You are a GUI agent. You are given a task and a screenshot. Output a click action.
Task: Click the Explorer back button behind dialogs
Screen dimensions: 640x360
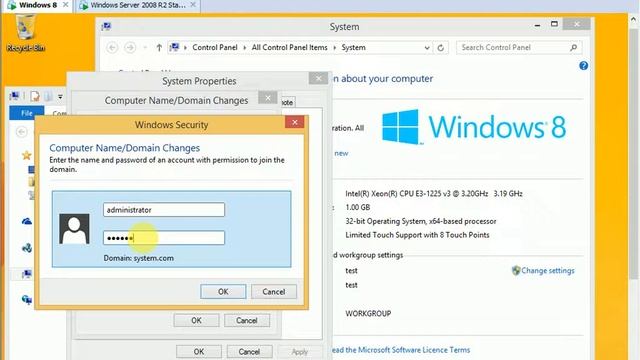(x=22, y=132)
